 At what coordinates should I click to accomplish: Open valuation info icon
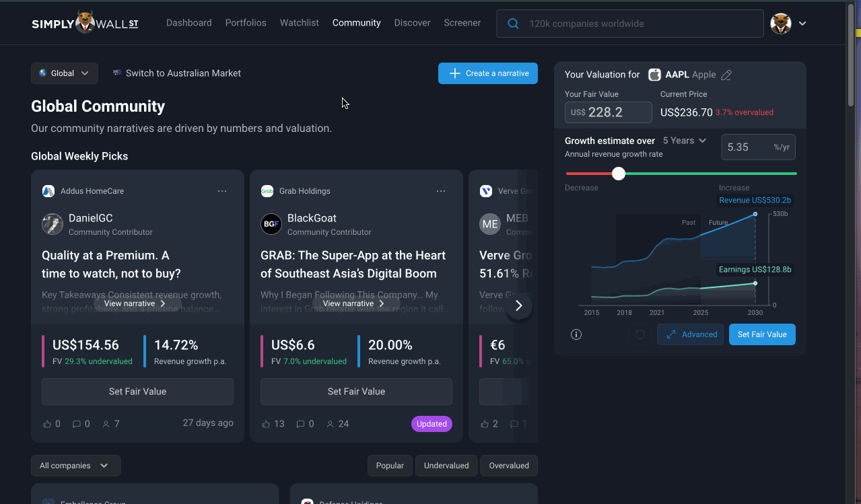(x=576, y=334)
